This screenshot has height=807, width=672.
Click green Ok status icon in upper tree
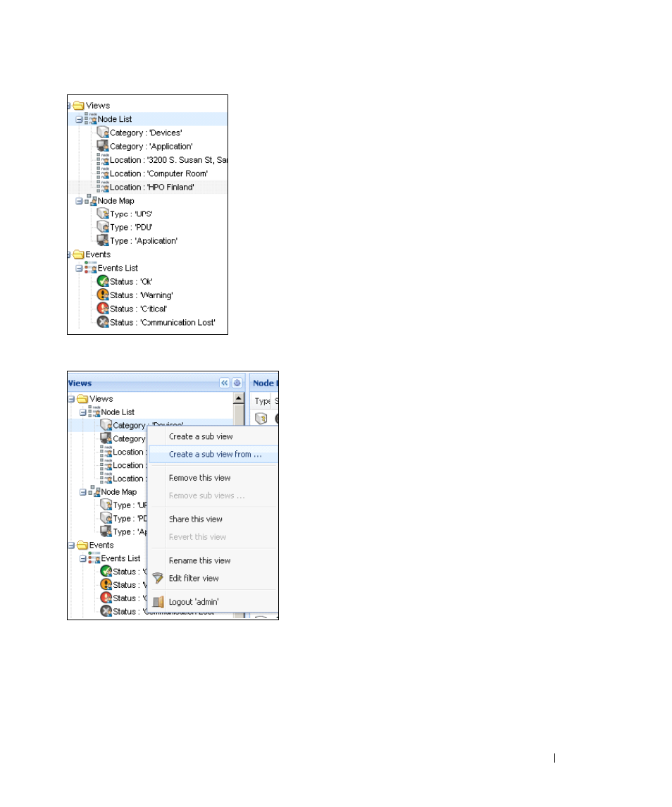(x=103, y=281)
